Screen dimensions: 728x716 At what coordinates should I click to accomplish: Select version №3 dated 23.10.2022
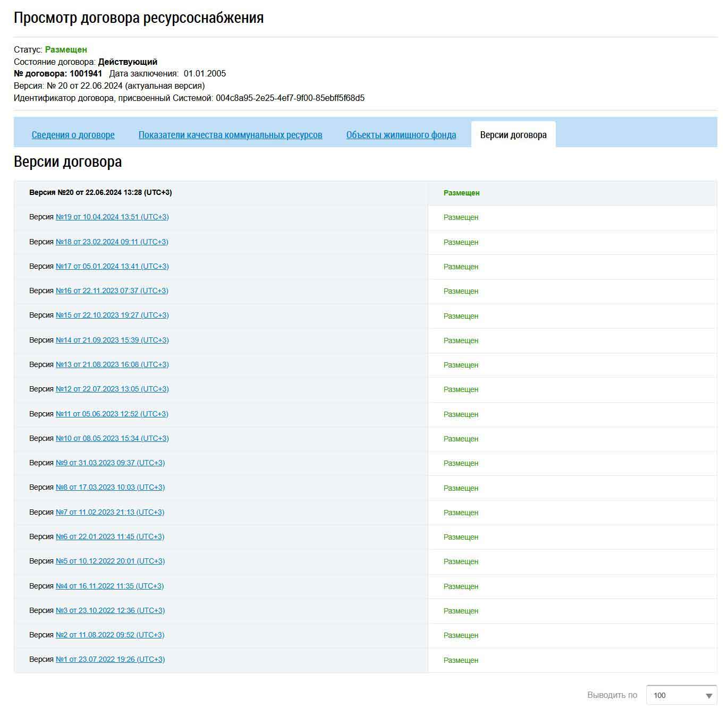tap(110, 610)
